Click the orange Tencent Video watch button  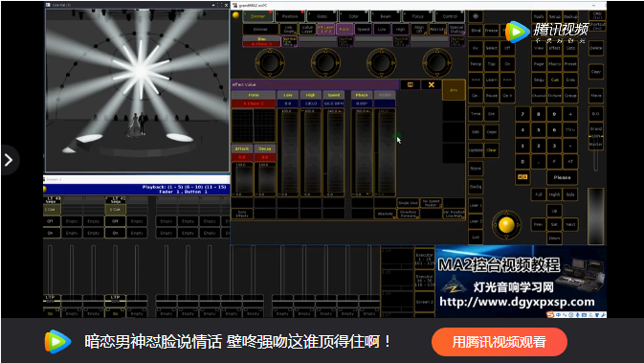tap(500, 342)
